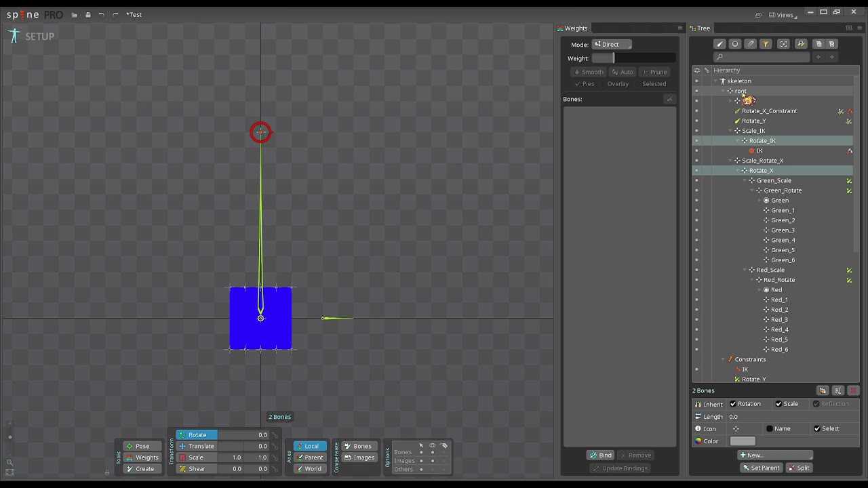Click the Split button
The image size is (868, 488).
pos(798,468)
